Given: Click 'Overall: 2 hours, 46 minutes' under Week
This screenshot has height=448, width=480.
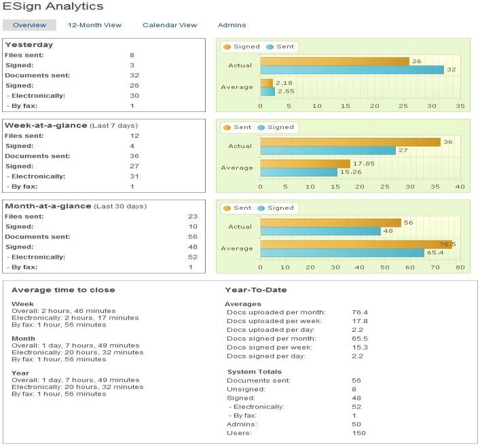Looking at the screenshot, I should pos(64,311).
